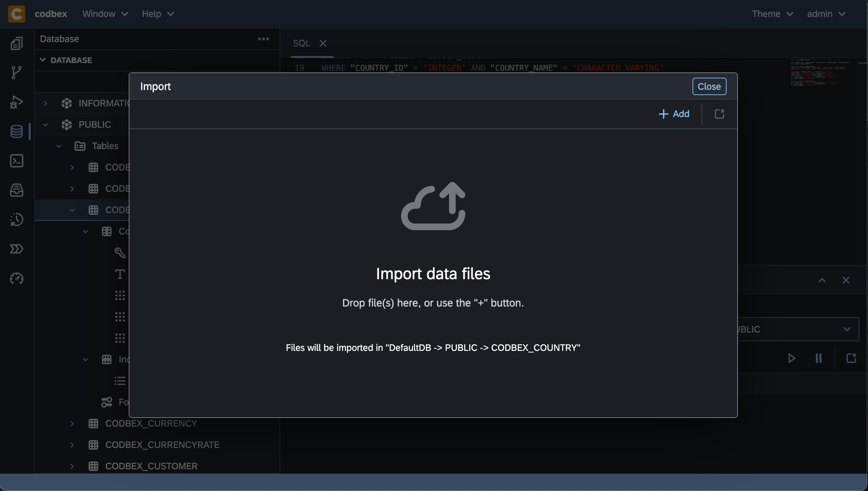Select CODBEX_CUSTOMER in the tree
This screenshot has width=868, height=491.
click(151, 466)
